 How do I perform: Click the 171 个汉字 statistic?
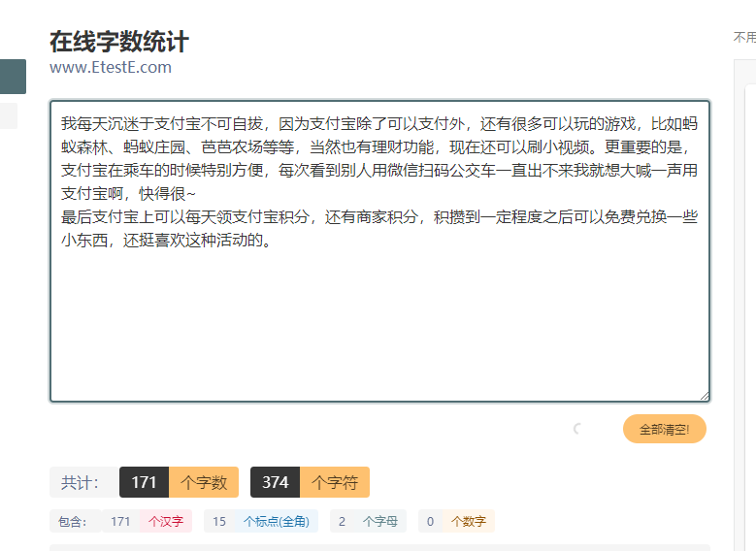(x=147, y=521)
